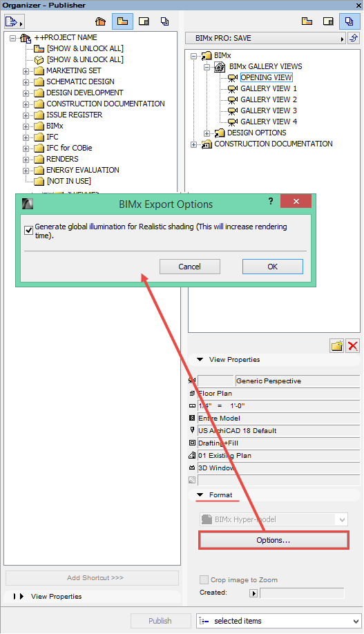This screenshot has width=364, height=634.
Task: Open the Organizer mode icon with arrow
Action: pos(14,21)
